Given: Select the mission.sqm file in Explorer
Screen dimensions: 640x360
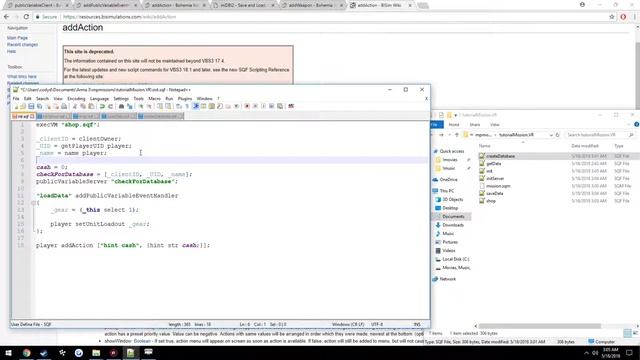Looking at the screenshot, I should [x=498, y=186].
